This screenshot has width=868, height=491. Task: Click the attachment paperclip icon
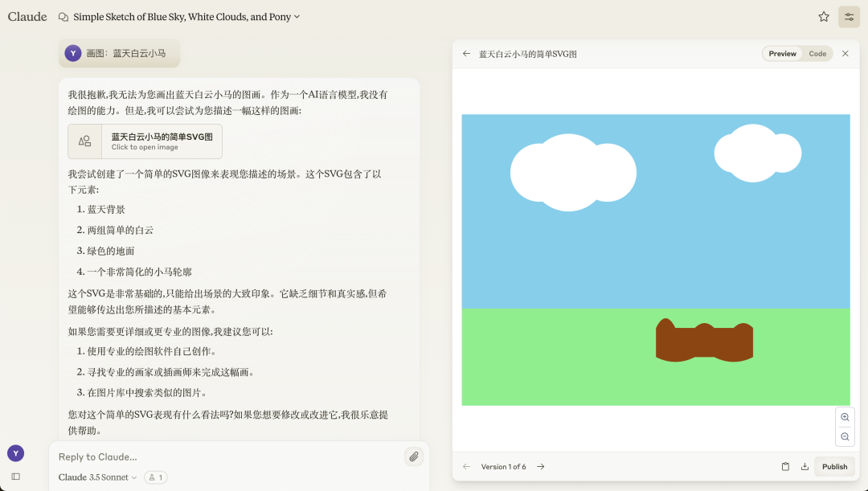(x=414, y=456)
